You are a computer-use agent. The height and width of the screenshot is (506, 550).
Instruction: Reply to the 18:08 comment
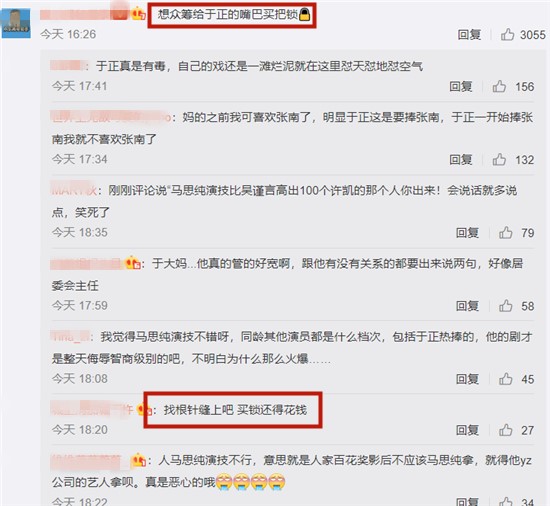tap(467, 379)
